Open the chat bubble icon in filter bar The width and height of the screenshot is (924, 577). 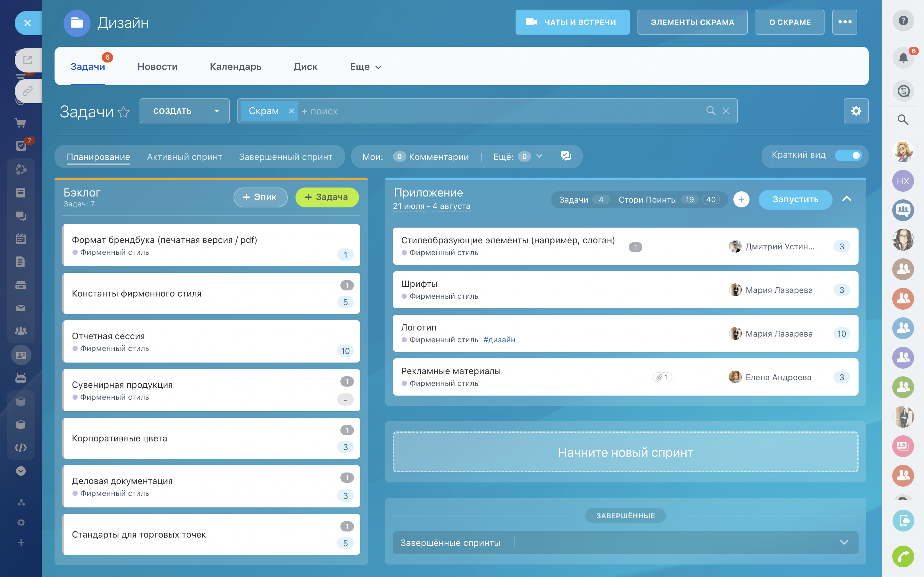tap(566, 156)
